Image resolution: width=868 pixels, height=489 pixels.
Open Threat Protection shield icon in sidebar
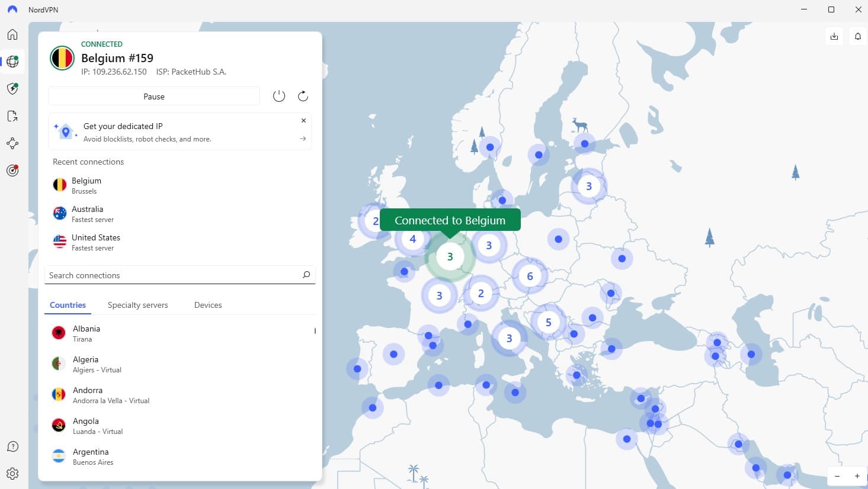12,89
